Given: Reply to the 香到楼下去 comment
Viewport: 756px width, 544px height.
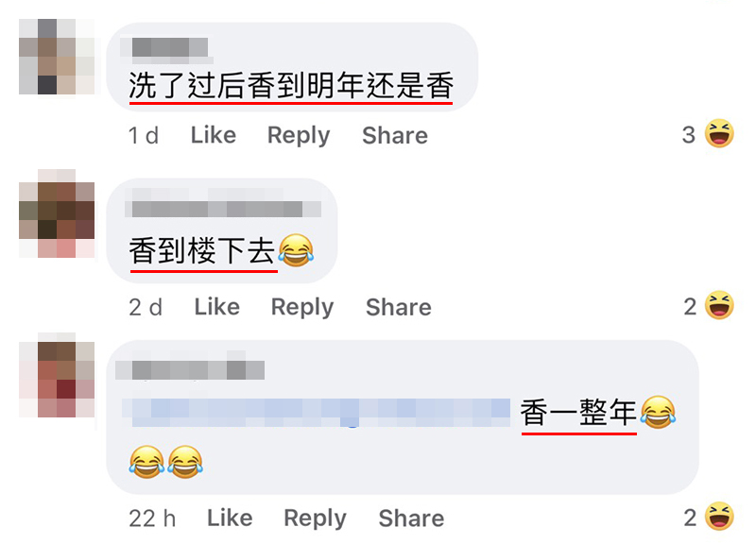Looking at the screenshot, I should pyautogui.click(x=302, y=308).
